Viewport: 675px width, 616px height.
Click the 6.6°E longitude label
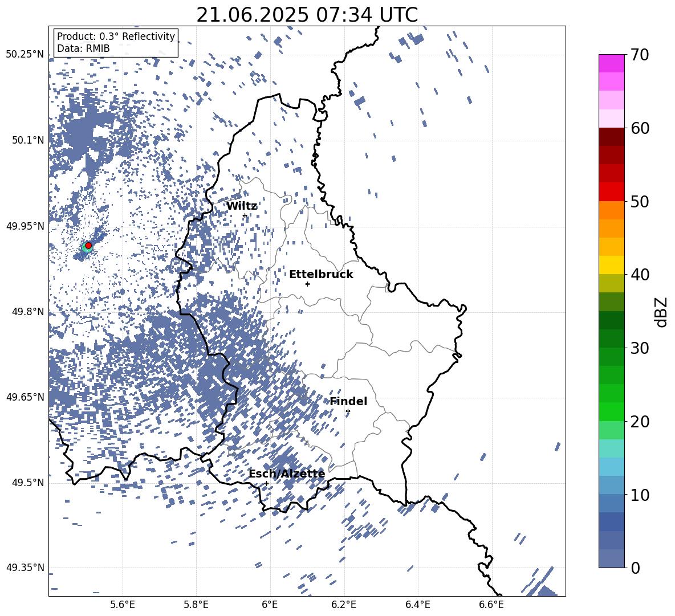pyautogui.click(x=491, y=605)
